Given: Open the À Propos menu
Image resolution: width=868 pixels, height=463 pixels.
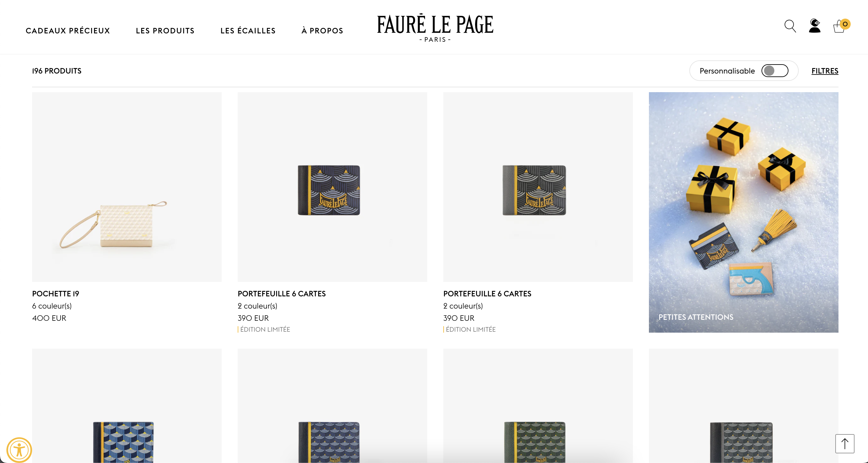Looking at the screenshot, I should 322,31.
